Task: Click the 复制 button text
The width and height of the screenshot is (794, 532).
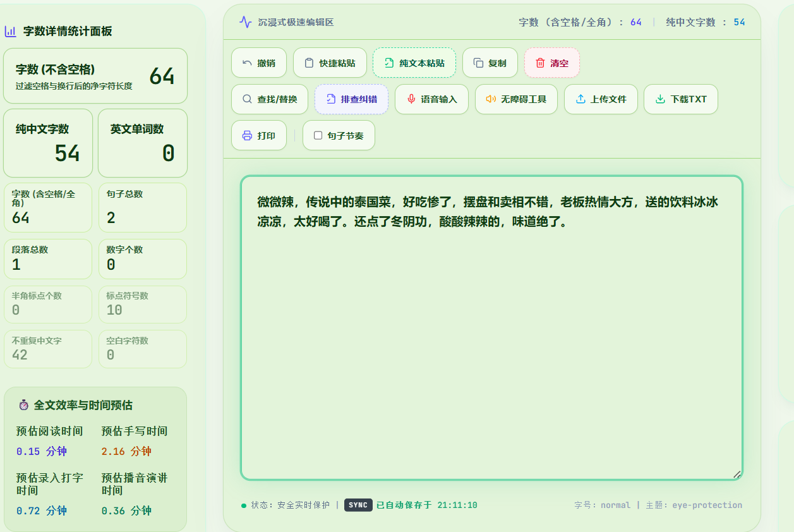Action: pyautogui.click(x=497, y=63)
